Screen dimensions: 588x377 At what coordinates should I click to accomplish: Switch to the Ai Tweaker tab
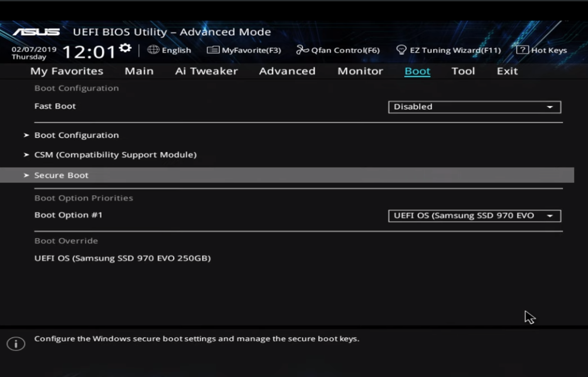[x=206, y=71]
